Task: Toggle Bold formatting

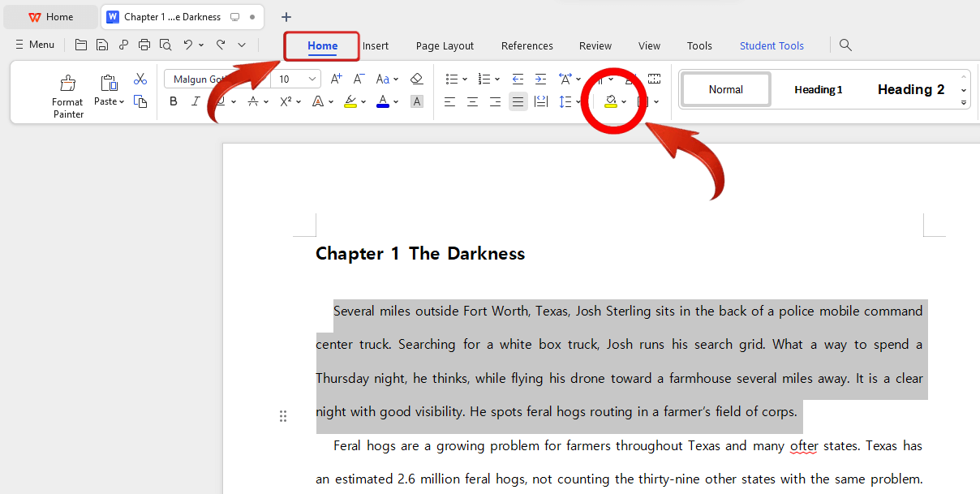Action: pyautogui.click(x=173, y=101)
